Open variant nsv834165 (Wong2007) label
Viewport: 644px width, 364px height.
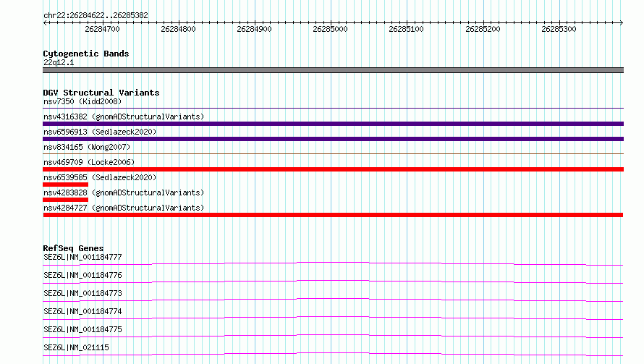tap(87, 147)
